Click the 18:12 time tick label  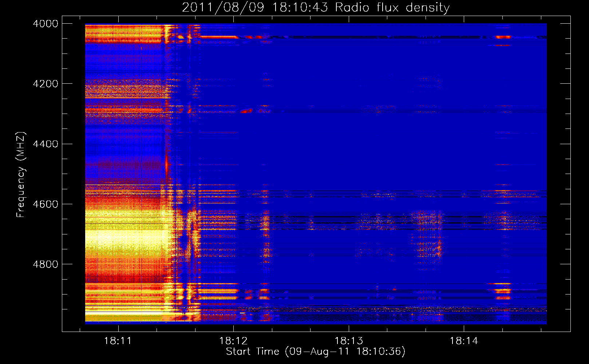[233, 341]
